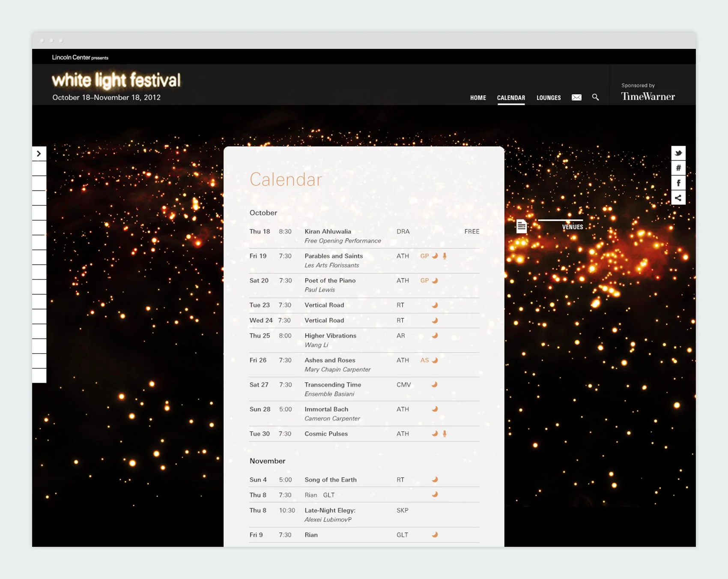Click moon icon on Wed 24 Vertical Road
This screenshot has width=728, height=579.
click(x=435, y=321)
